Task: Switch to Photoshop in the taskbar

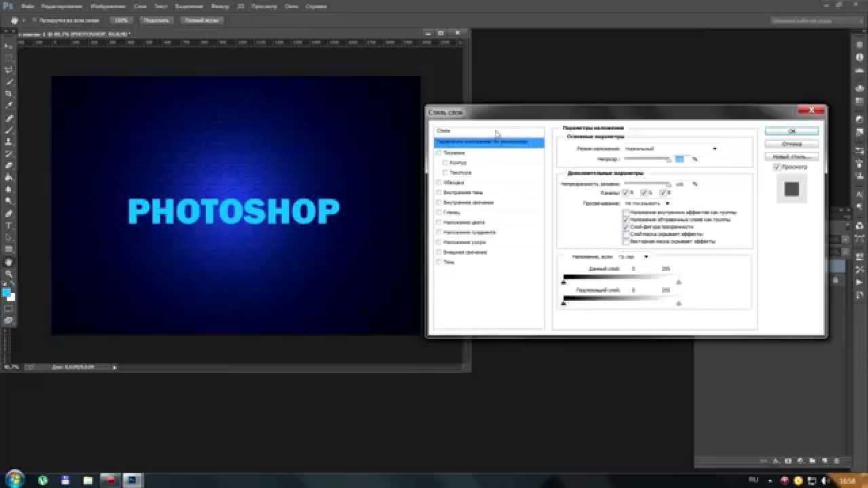Action: (132, 480)
